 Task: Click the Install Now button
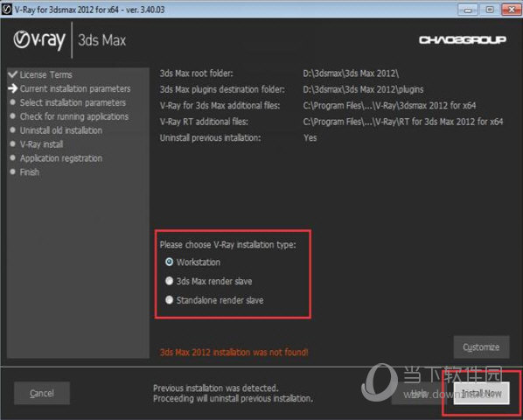click(x=481, y=393)
